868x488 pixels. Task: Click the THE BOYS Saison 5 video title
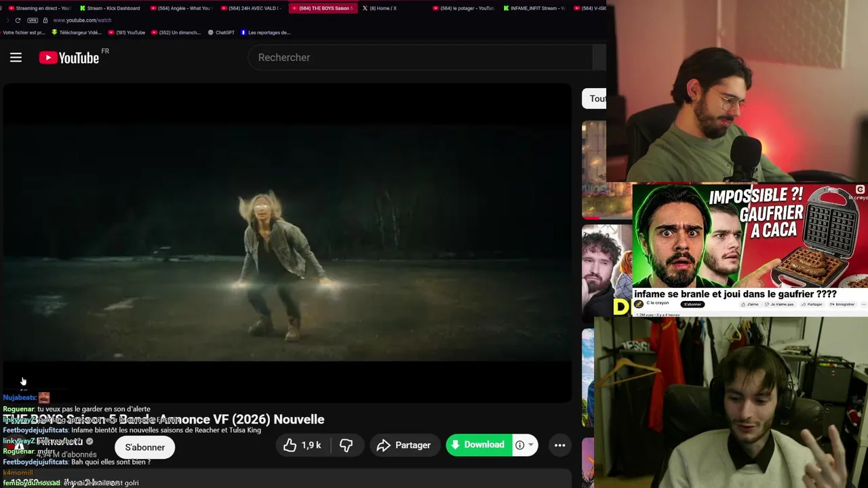tap(163, 420)
